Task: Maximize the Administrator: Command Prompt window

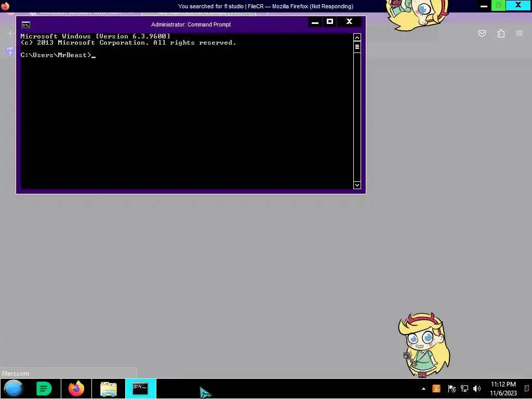Action: (330, 22)
